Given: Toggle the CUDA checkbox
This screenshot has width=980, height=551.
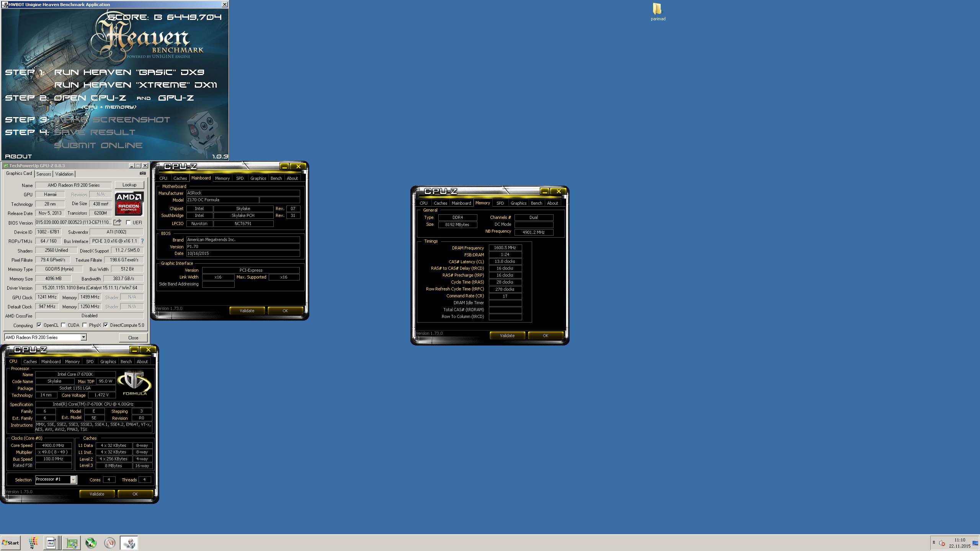Looking at the screenshot, I should click(63, 325).
